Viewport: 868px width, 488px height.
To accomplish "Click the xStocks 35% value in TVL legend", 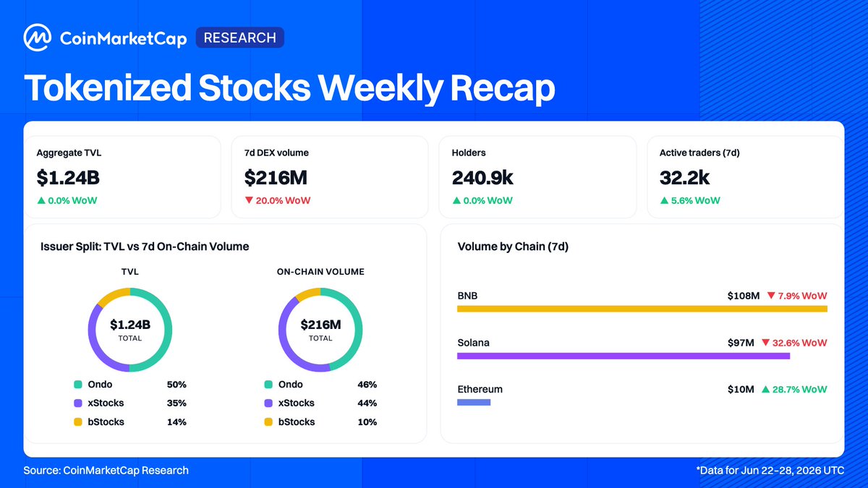I will [176, 403].
